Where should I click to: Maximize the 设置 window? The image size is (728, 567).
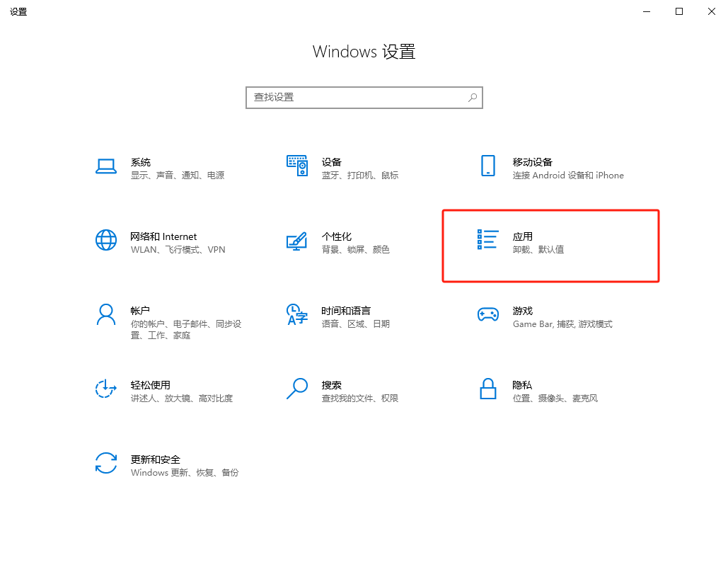point(679,11)
